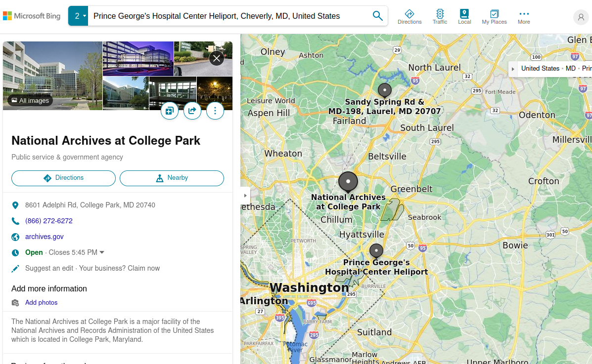
Task: Click the Arlington label on map
Action: point(264,301)
